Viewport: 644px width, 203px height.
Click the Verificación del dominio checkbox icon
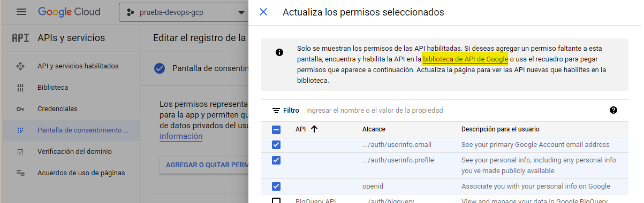pos(21,152)
